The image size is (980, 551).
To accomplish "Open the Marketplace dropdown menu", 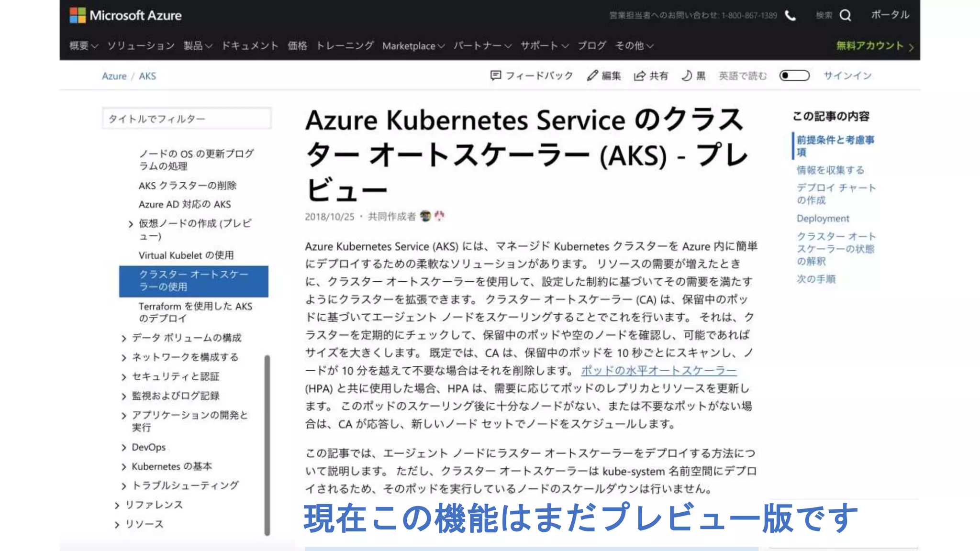I will pos(413,46).
